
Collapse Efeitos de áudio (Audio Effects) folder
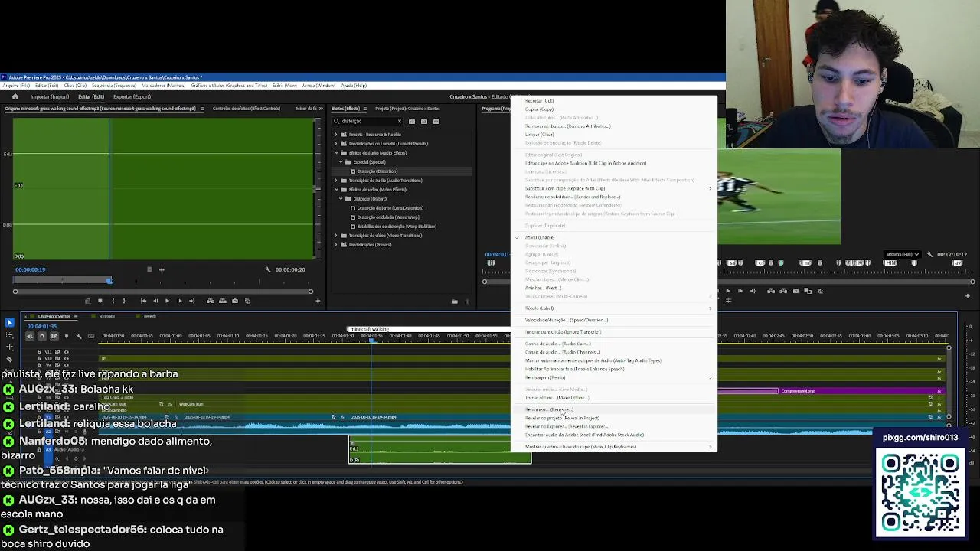pos(335,153)
